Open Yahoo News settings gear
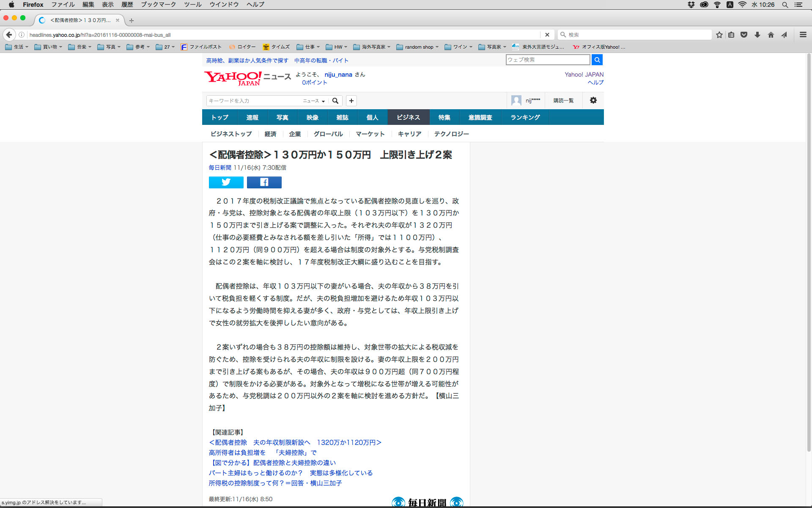812x508 pixels. [x=593, y=100]
